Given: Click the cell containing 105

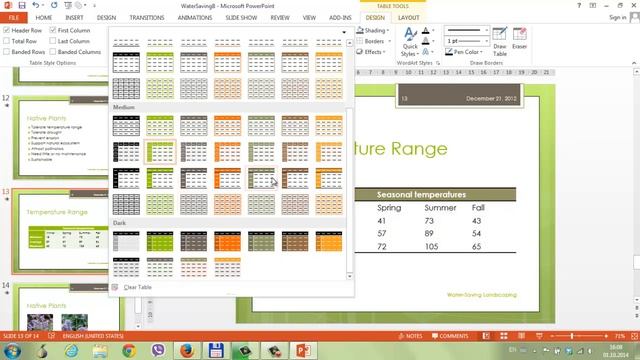Looking at the screenshot, I should [x=431, y=247].
